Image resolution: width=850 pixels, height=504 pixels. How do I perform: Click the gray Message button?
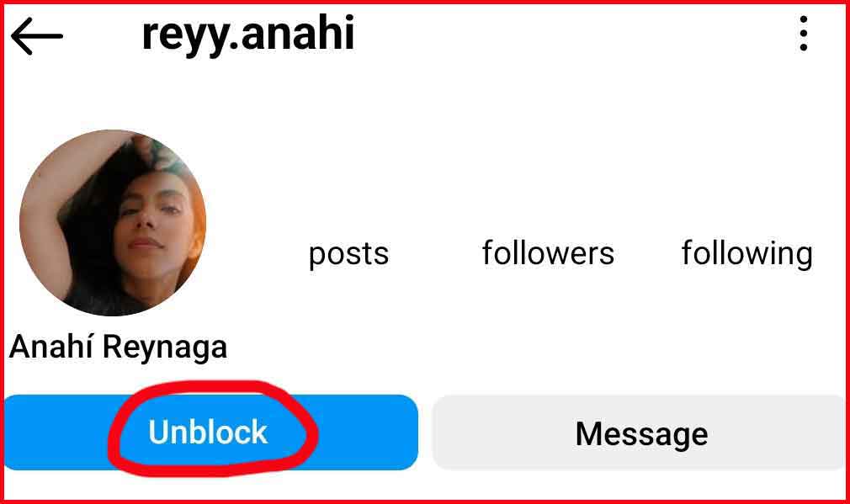[x=640, y=432]
